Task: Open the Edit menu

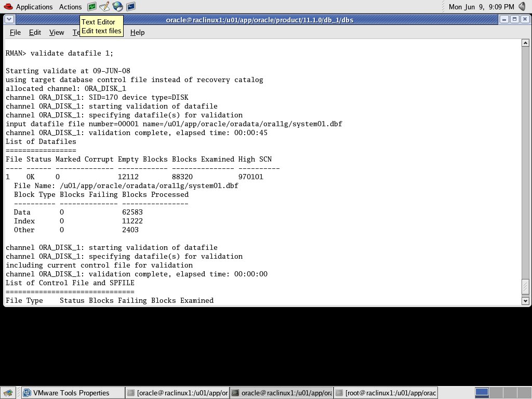Action: tap(35, 32)
